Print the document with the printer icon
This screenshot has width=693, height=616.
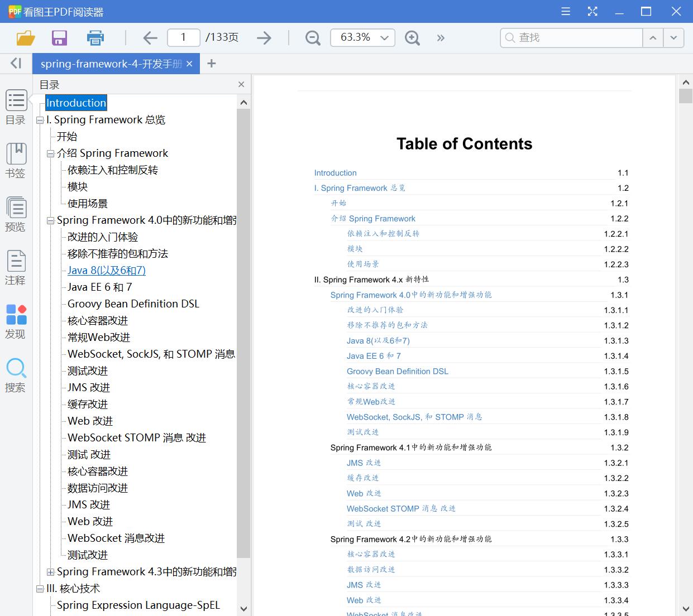(x=95, y=38)
